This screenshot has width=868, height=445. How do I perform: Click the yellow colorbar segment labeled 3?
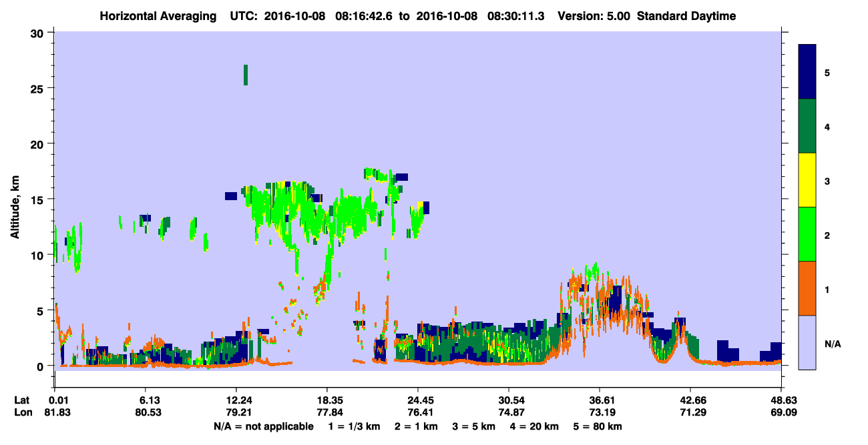[807, 180]
